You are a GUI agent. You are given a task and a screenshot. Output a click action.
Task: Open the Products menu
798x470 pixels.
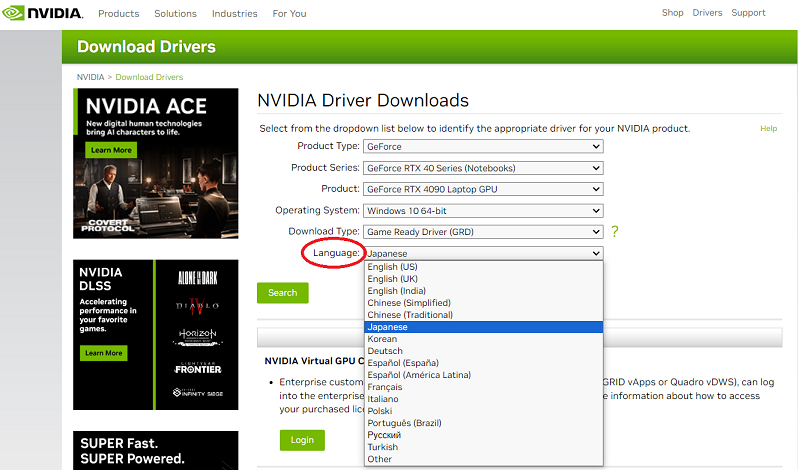[x=119, y=14]
